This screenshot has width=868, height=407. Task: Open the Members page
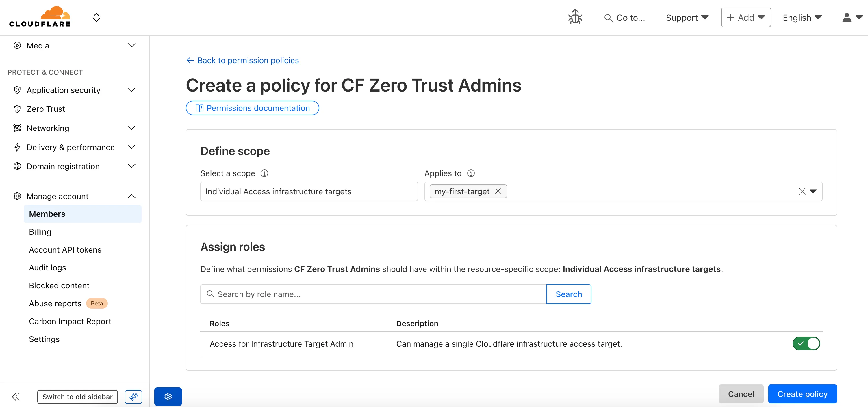point(47,214)
